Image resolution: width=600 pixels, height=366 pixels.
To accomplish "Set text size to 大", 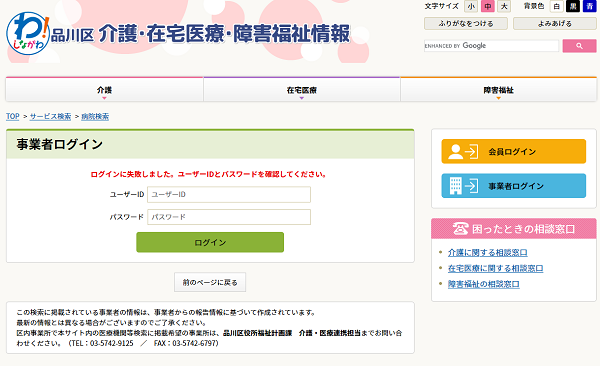I will point(504,7).
